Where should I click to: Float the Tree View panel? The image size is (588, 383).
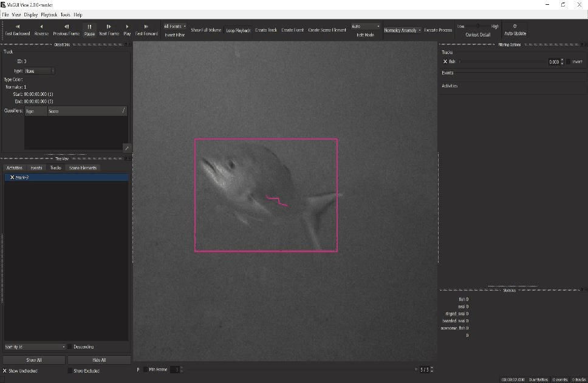point(126,158)
